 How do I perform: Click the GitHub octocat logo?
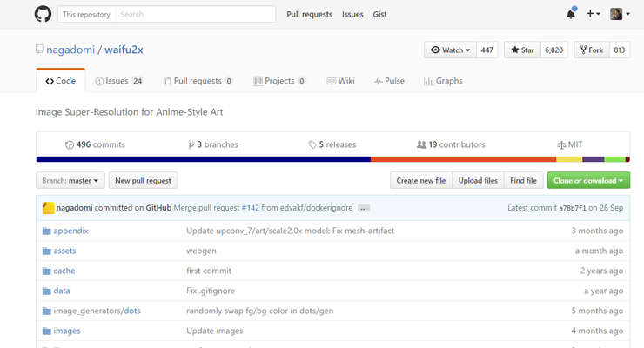pos(44,14)
